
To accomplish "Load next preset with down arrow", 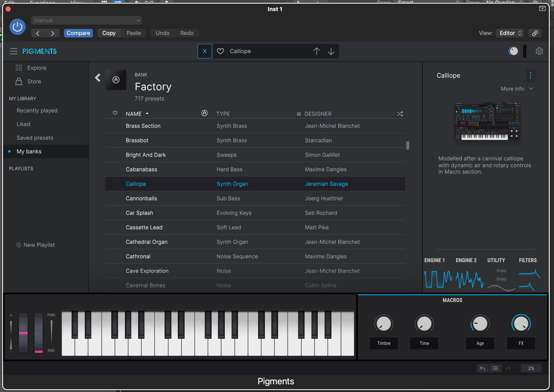I will tap(331, 51).
